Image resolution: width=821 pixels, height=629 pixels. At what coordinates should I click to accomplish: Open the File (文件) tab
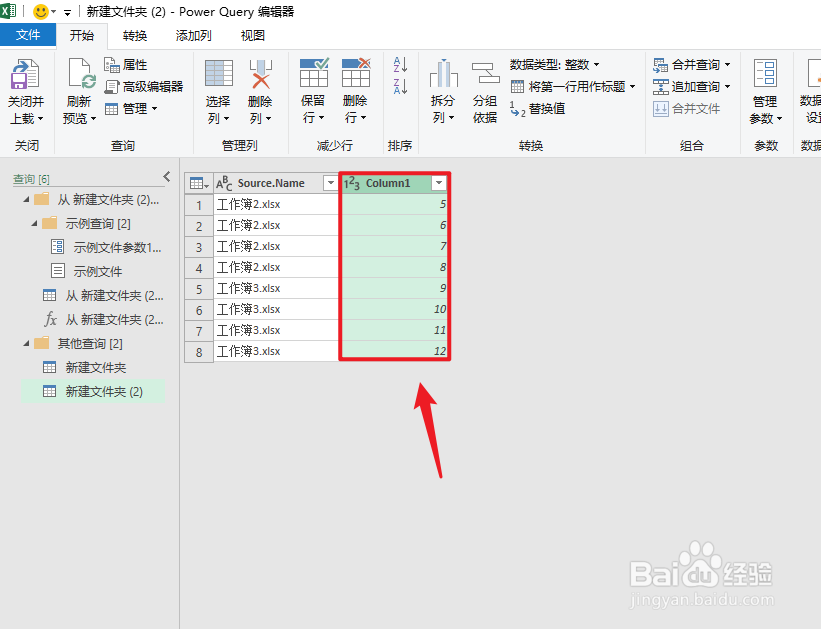coord(28,35)
